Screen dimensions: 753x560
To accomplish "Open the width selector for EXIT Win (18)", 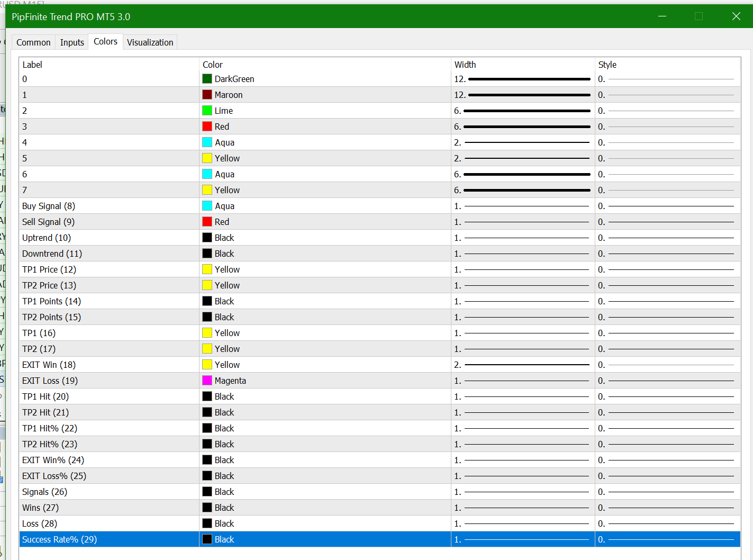I will (x=523, y=365).
